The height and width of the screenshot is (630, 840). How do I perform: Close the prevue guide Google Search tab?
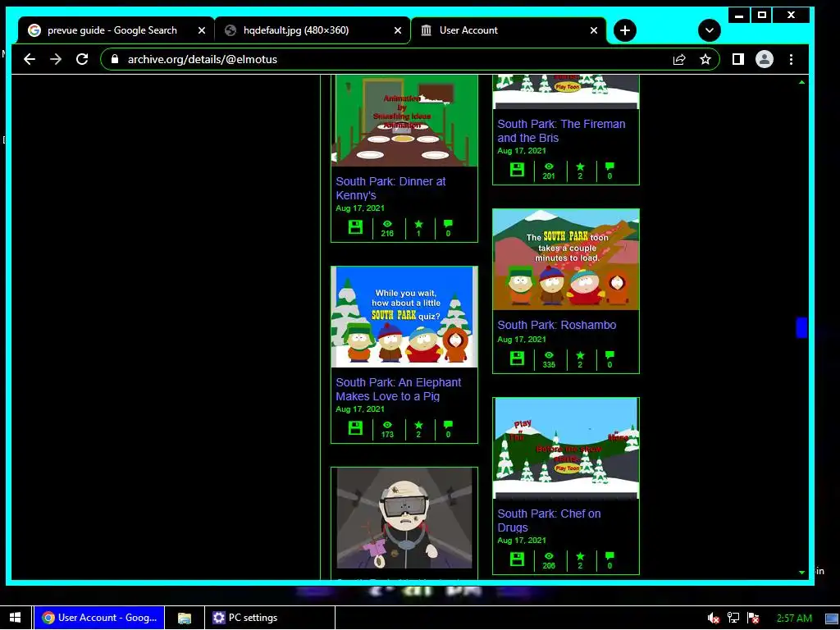click(x=202, y=30)
